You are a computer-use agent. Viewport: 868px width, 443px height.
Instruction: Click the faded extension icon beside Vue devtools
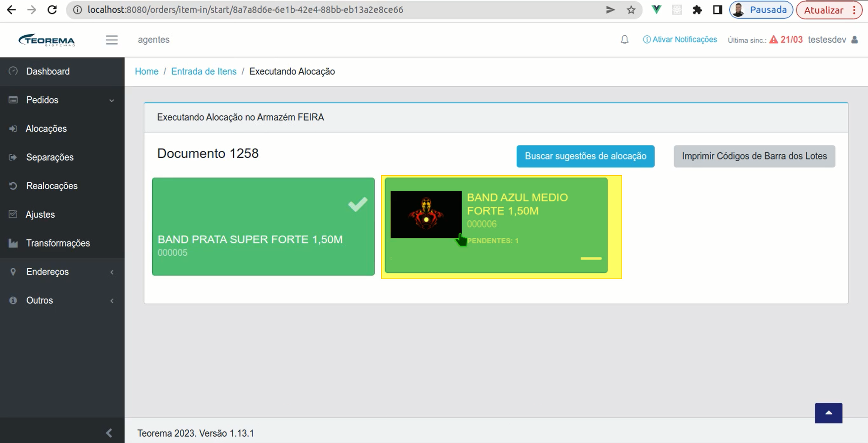point(677,10)
